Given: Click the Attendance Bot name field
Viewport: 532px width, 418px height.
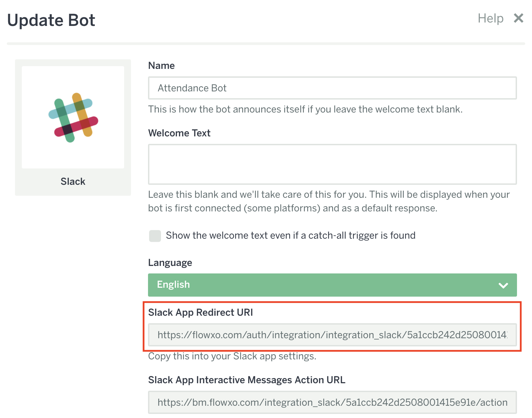Looking at the screenshot, I should 332,88.
